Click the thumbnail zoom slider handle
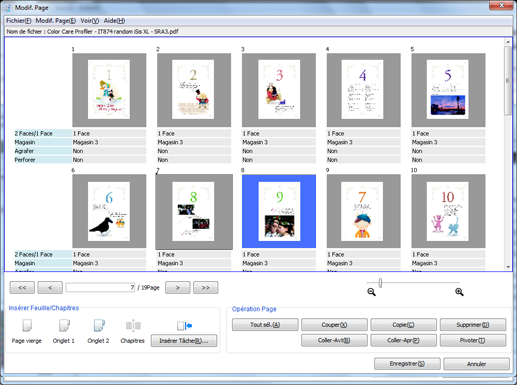Image resolution: width=517 pixels, height=385 pixels. [380, 283]
